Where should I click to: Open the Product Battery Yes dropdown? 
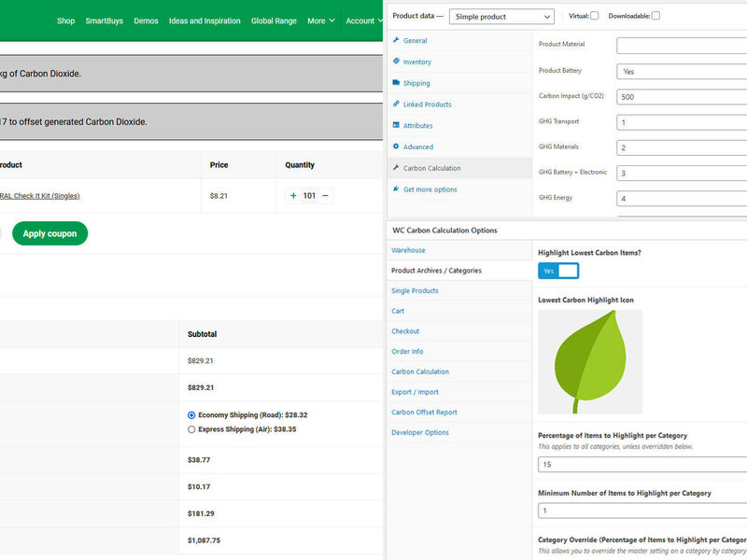pos(682,72)
